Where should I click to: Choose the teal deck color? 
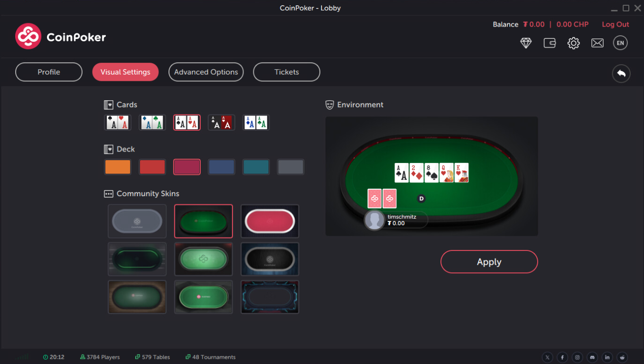click(256, 167)
